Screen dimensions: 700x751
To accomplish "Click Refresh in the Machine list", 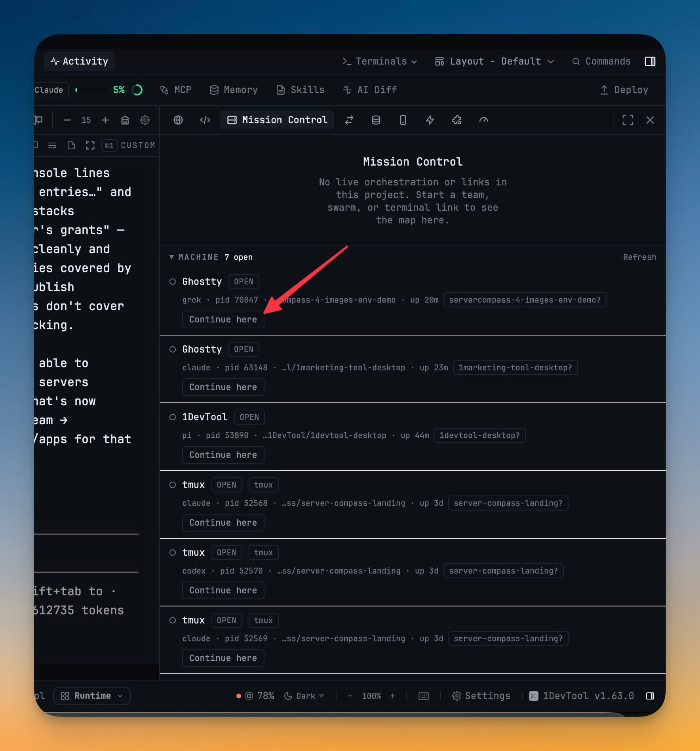I will click(639, 257).
